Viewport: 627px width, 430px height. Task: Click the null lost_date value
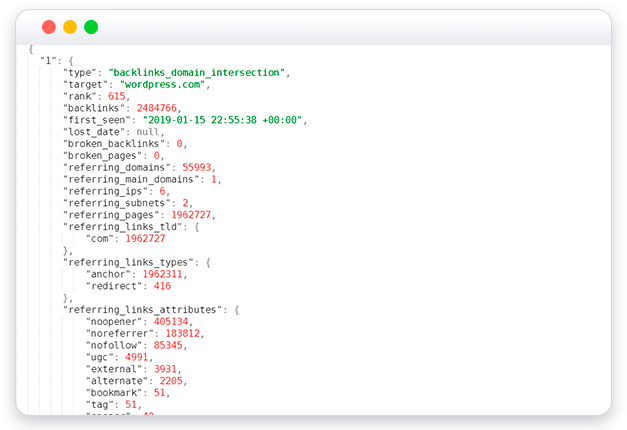[148, 132]
